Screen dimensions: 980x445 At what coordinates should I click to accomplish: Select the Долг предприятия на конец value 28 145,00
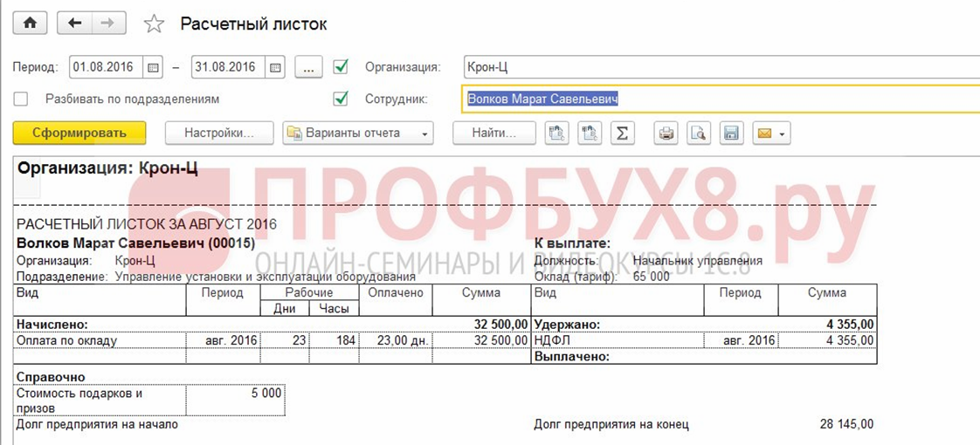tap(846, 425)
